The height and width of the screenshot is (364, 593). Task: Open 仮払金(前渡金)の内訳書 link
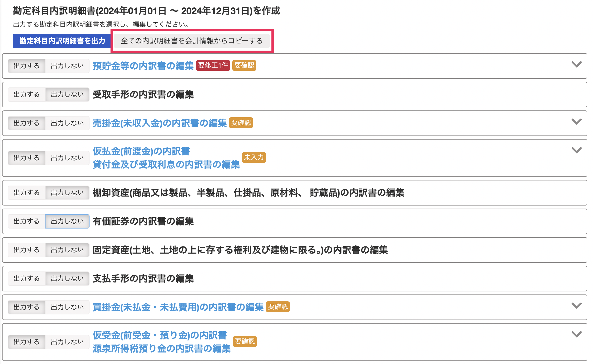coord(141,151)
